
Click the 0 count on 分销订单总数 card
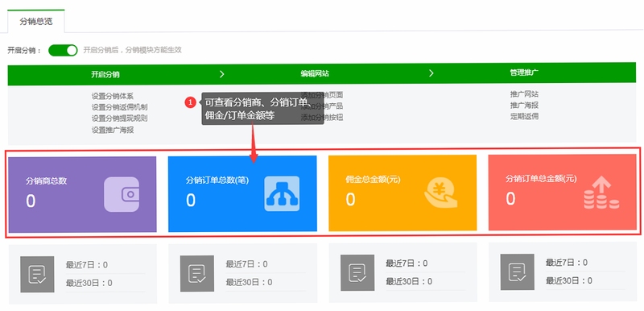click(191, 200)
